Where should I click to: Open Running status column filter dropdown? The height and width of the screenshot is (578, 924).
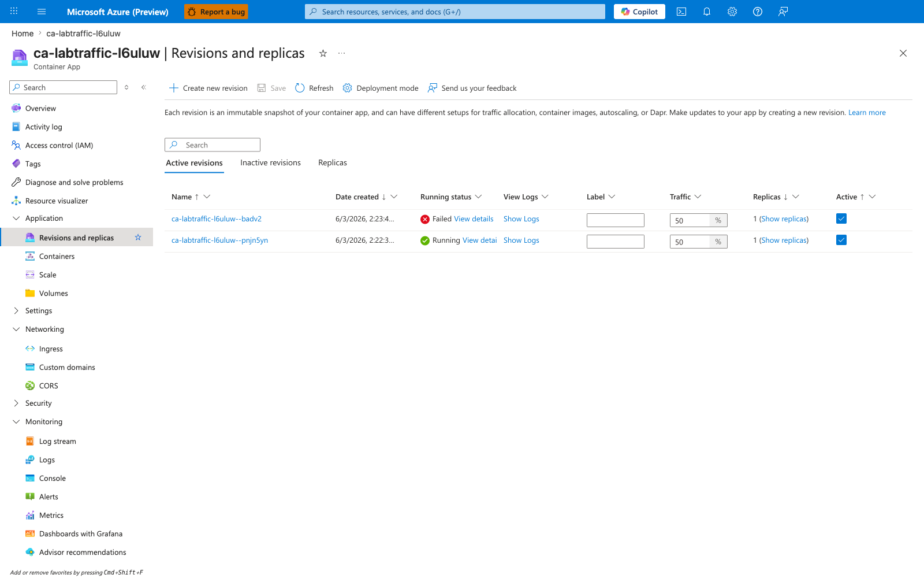click(478, 197)
